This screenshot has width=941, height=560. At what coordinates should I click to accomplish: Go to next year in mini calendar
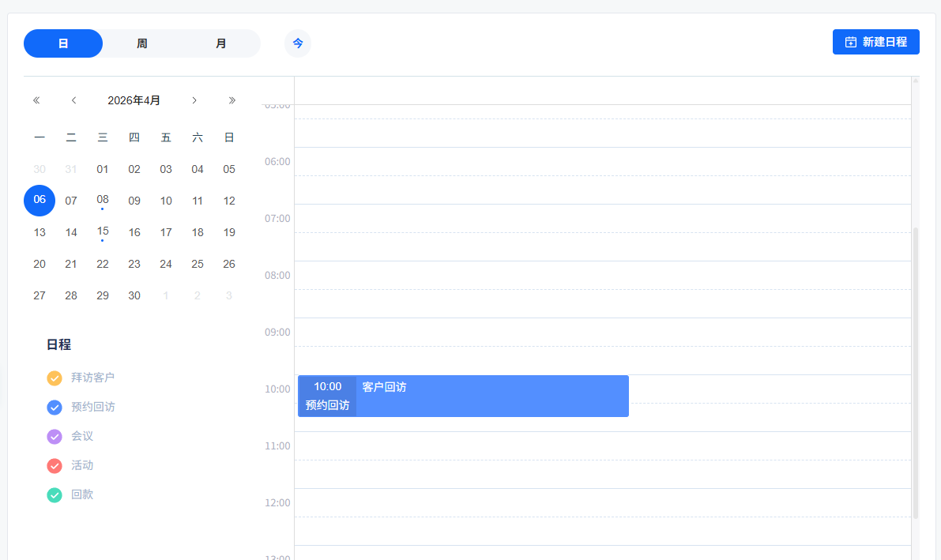click(x=232, y=100)
